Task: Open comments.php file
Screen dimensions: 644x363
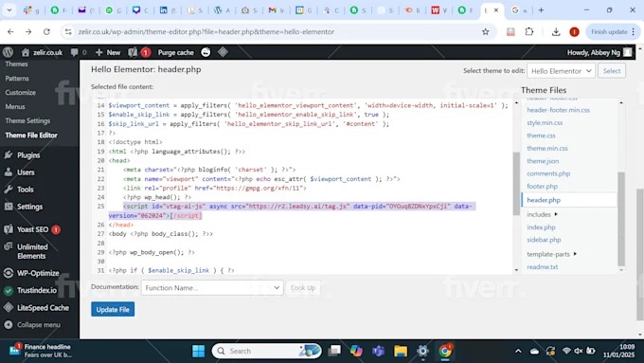Action: point(548,173)
